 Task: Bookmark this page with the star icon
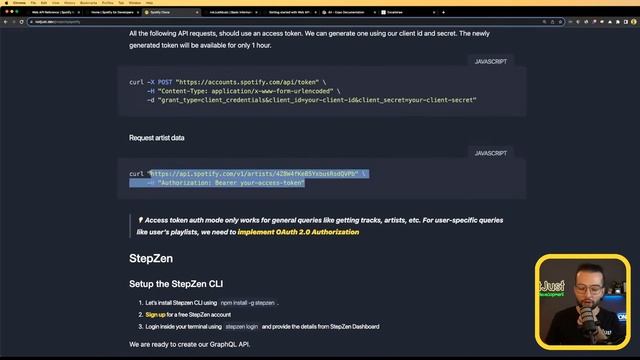point(560,22)
